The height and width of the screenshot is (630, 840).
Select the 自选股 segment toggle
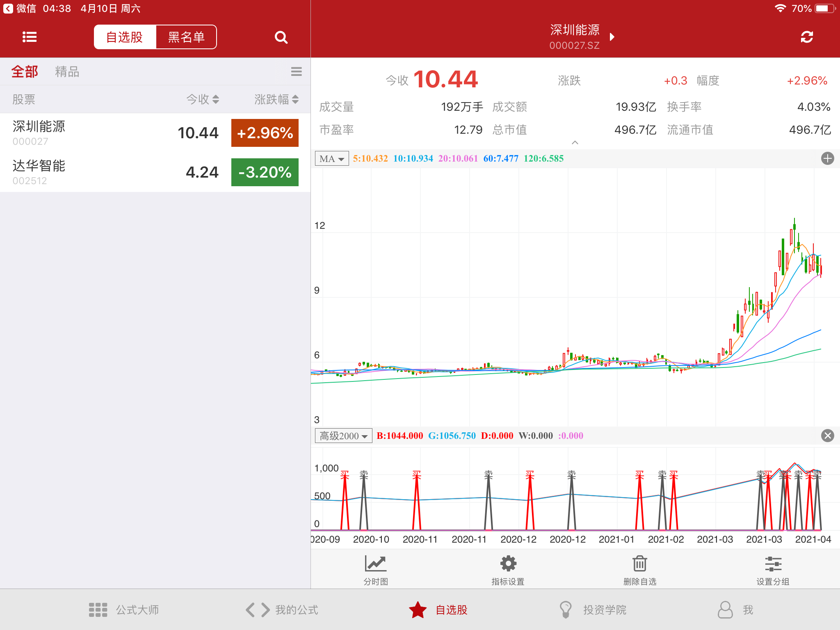tap(125, 37)
